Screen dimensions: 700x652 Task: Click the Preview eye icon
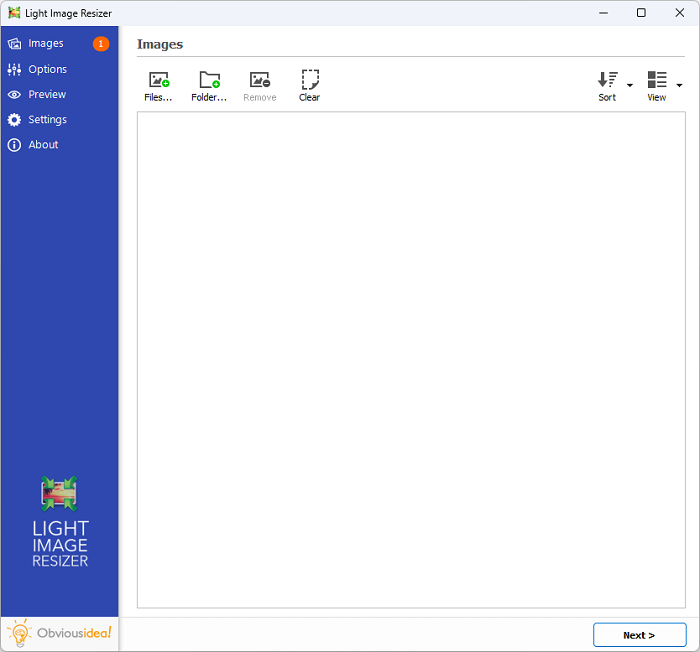tap(14, 95)
